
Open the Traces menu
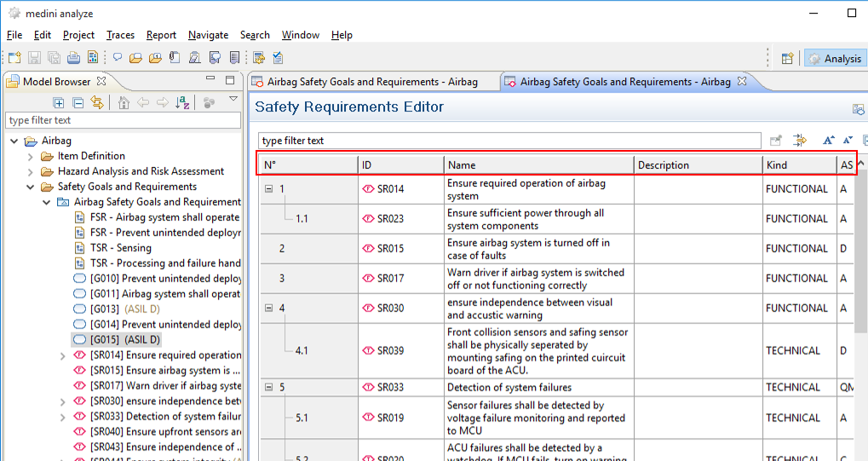click(120, 35)
